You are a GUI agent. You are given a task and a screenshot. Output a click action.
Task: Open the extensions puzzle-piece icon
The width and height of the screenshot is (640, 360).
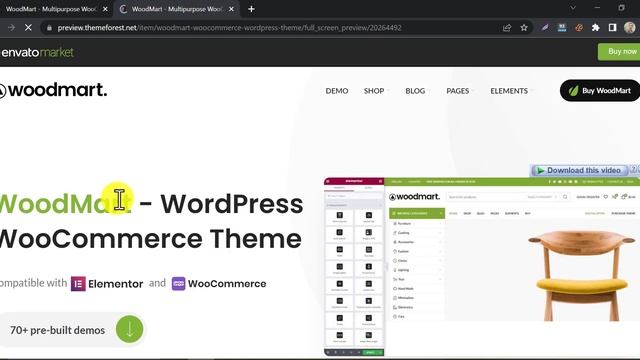pos(596,28)
